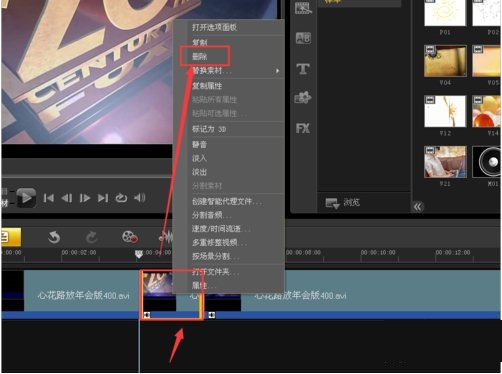Screen dimensions: 502x374
Task: Select 分割素材 menu entry
Action: tap(207, 186)
